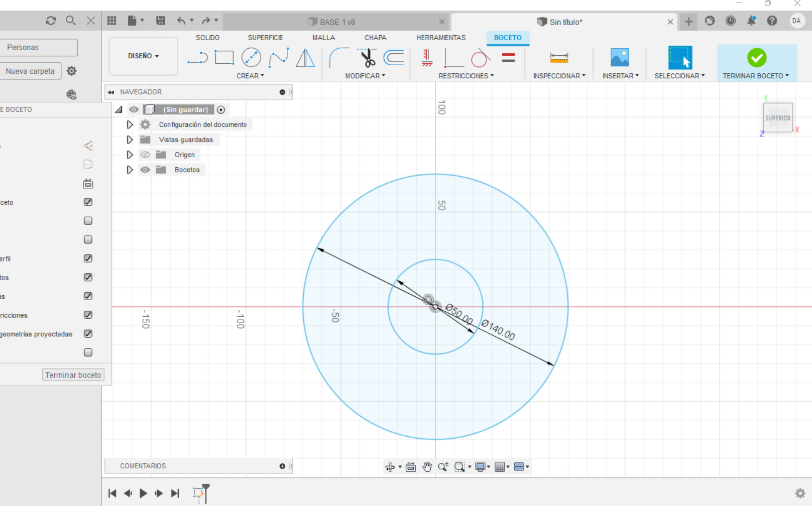The height and width of the screenshot is (506, 812).
Task: Open the CREAR dropdown menu
Action: [x=250, y=76]
